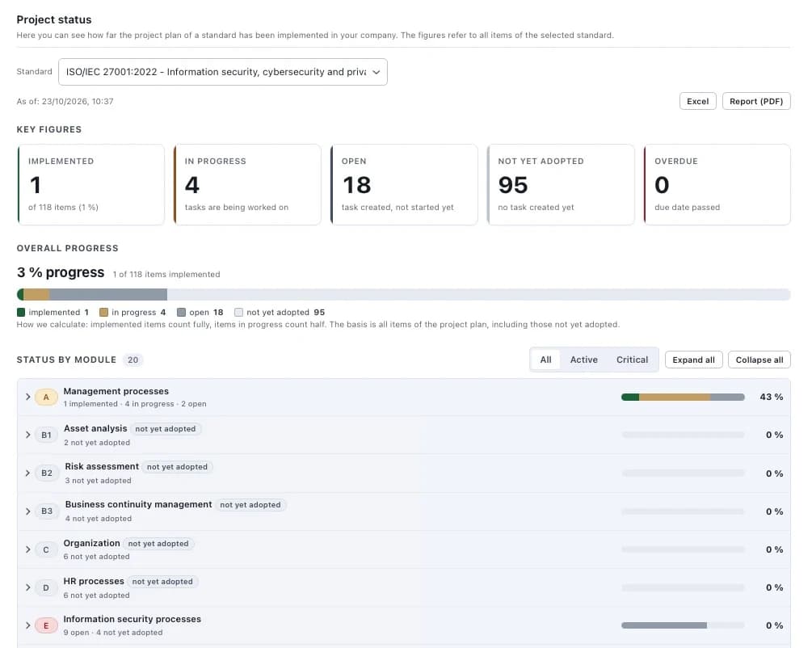The image size is (812, 648).
Task: Open the Overdue key figure card
Action: (x=717, y=185)
